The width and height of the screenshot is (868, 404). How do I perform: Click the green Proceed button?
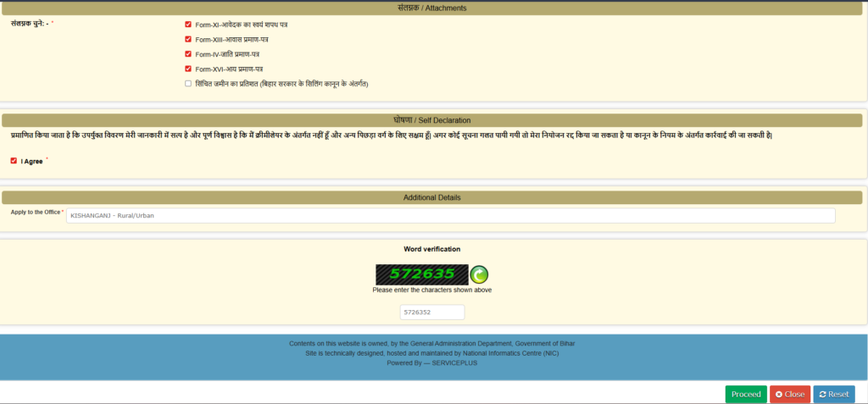746,394
